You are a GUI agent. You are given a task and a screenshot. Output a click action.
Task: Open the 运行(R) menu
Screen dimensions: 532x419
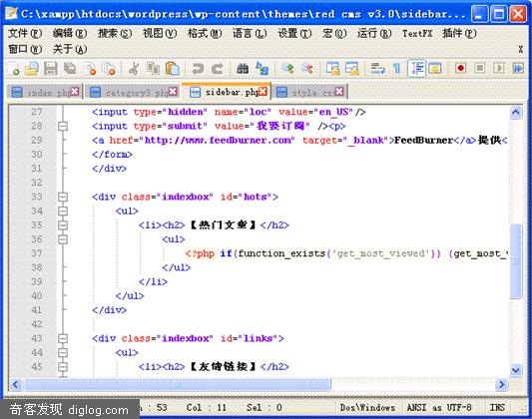coord(374,33)
